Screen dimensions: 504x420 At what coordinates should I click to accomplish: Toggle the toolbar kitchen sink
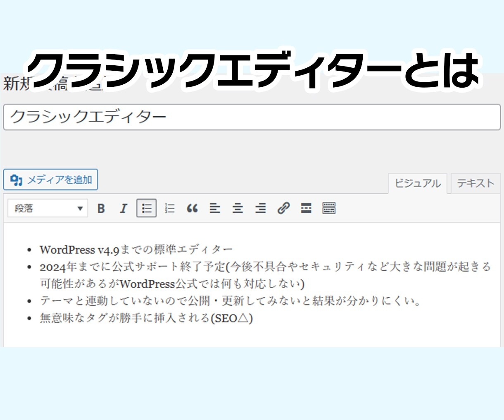329,208
